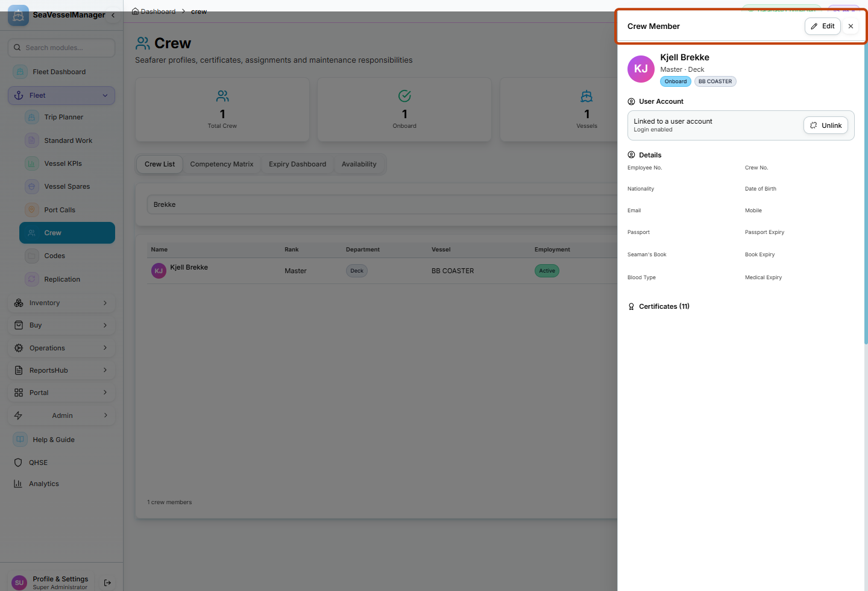Expand the Buy menu chevron
The width and height of the screenshot is (868, 591).
coord(105,325)
